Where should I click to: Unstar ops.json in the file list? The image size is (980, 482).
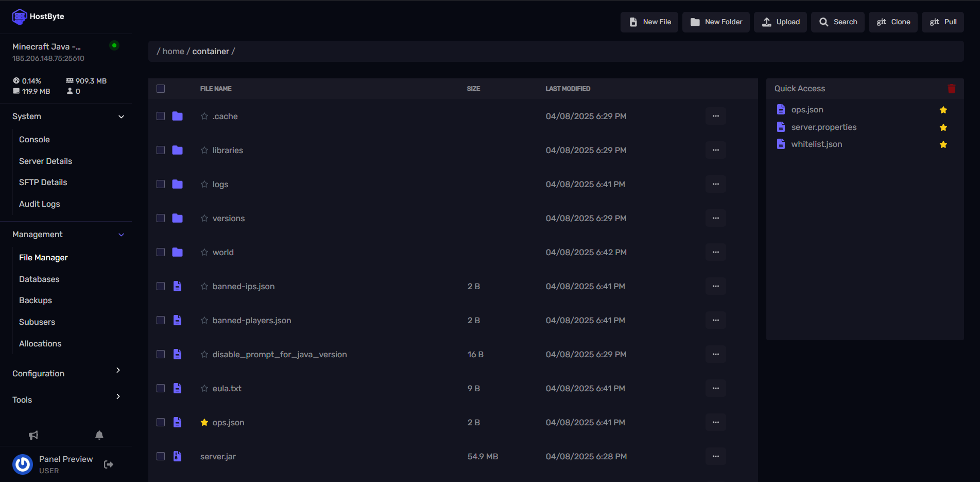204,422
